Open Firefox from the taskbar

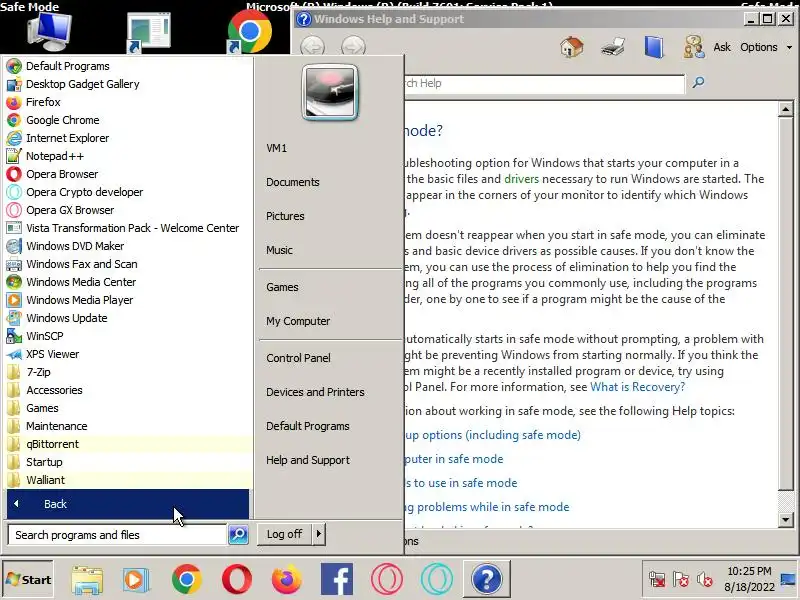286,580
